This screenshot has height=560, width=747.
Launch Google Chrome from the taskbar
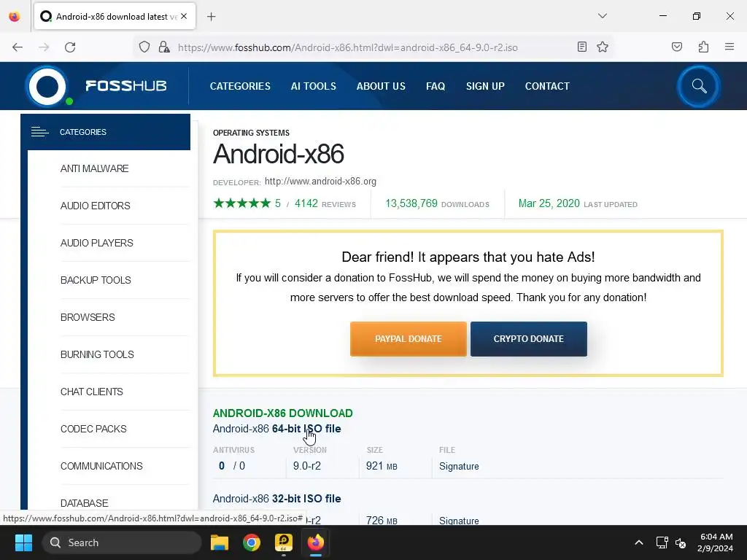coord(252,542)
